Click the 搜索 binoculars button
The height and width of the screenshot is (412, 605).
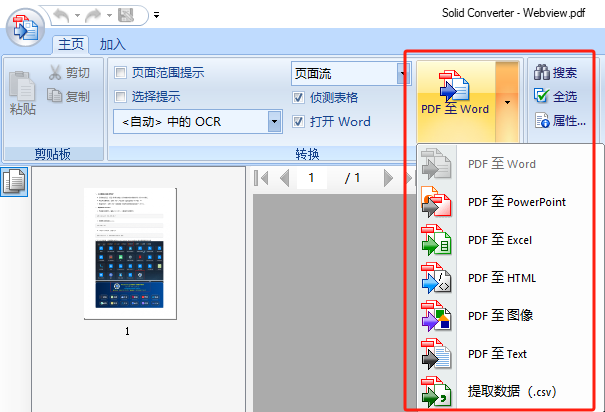(556, 72)
